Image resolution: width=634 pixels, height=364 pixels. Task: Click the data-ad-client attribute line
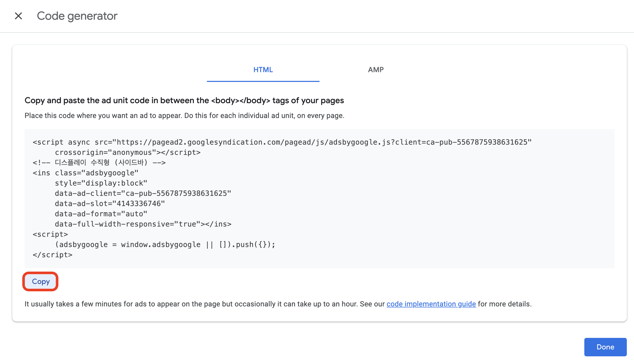[x=143, y=193]
